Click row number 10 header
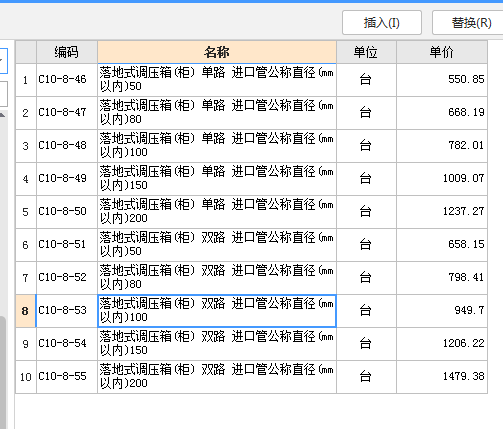The width and height of the screenshot is (503, 429). point(26,377)
